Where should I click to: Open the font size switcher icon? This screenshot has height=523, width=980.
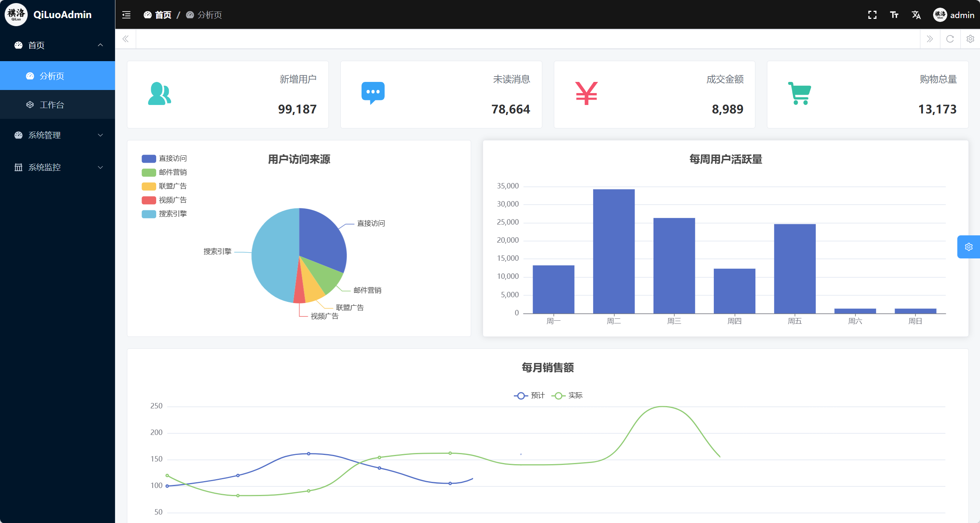pyautogui.click(x=894, y=15)
